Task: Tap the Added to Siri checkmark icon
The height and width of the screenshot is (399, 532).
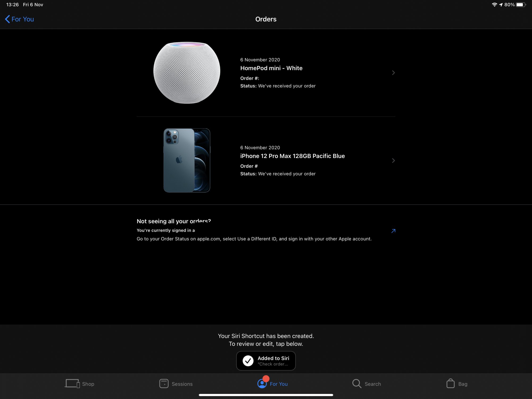Action: (248, 361)
